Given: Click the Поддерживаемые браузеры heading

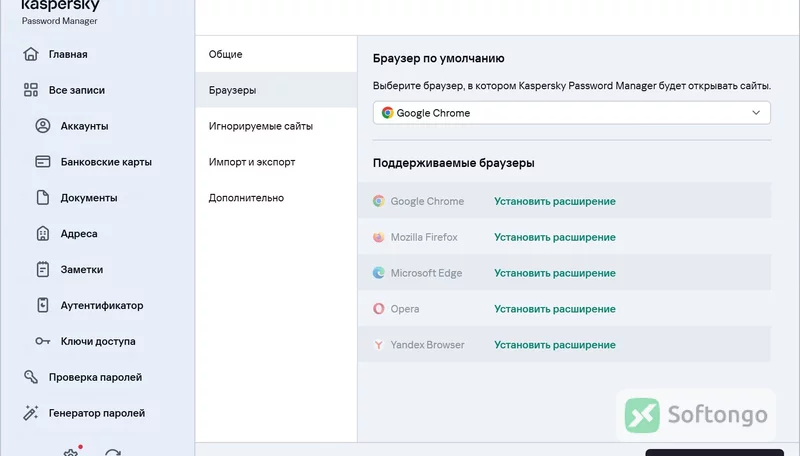Looking at the screenshot, I should click(454, 163).
